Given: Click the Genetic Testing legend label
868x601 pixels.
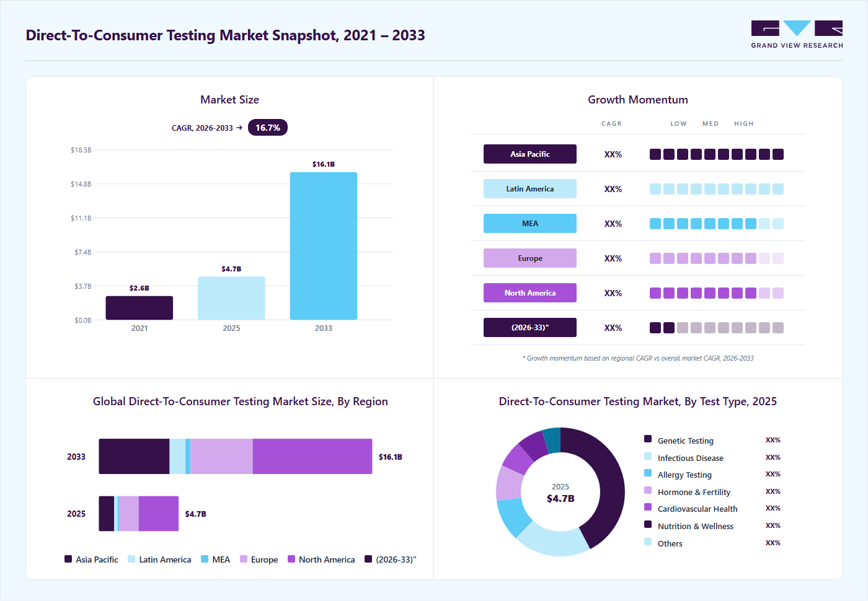Looking at the screenshot, I should [x=686, y=441].
